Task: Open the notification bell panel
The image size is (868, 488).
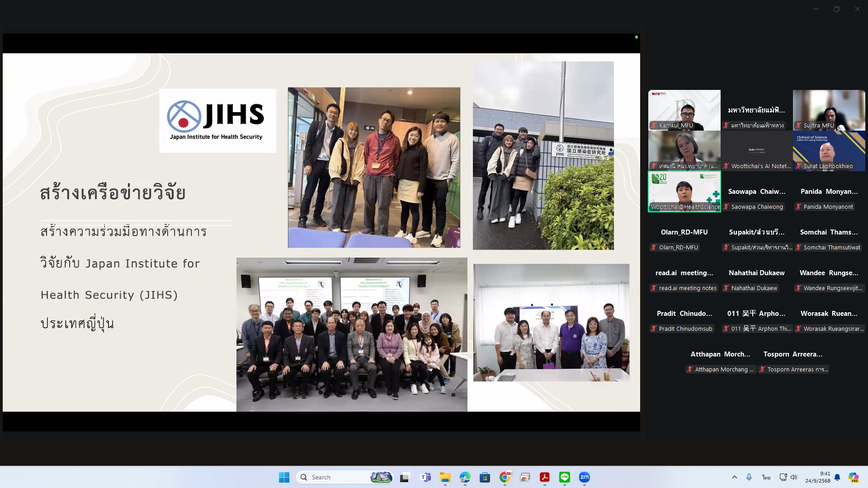Action: point(837,477)
